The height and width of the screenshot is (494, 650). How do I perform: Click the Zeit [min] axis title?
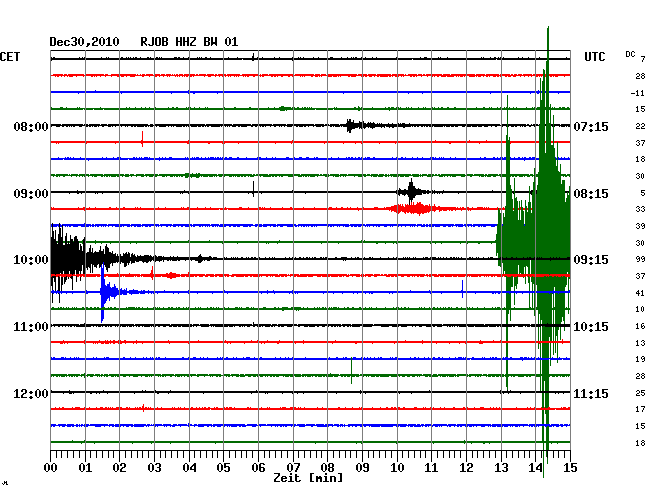tap(308, 478)
